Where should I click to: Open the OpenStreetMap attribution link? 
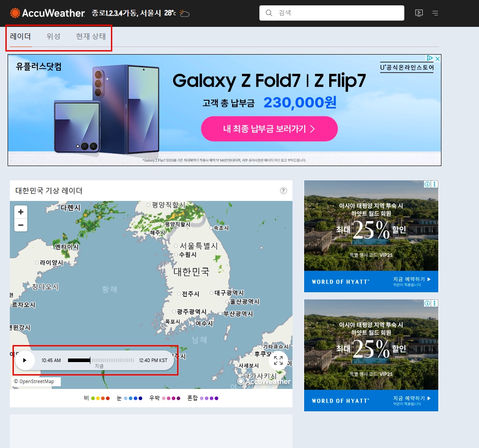[x=36, y=381]
